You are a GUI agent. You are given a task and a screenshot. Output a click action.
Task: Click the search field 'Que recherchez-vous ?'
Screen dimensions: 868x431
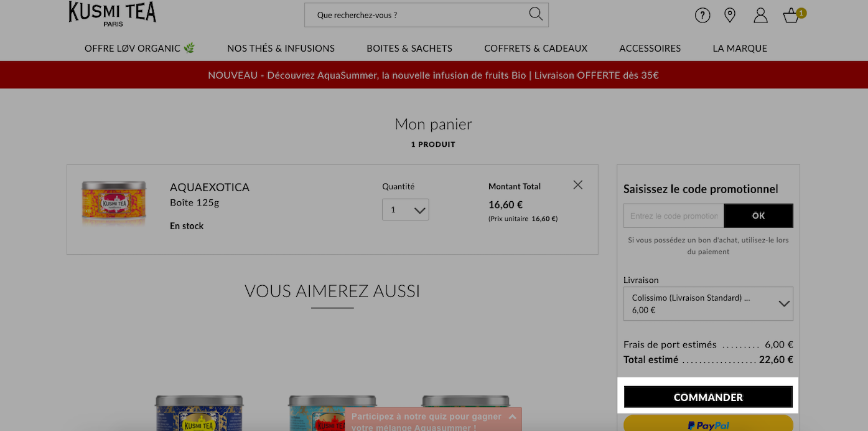click(x=426, y=15)
